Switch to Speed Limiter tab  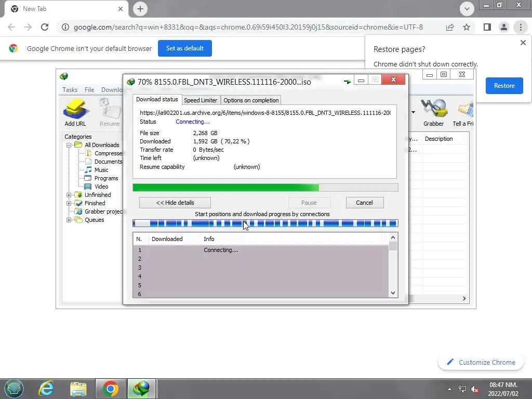tap(201, 100)
